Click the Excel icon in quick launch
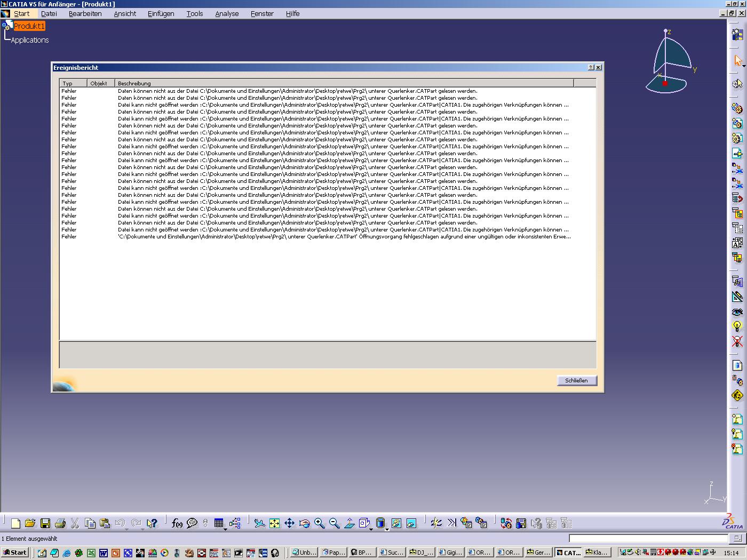 [x=91, y=553]
